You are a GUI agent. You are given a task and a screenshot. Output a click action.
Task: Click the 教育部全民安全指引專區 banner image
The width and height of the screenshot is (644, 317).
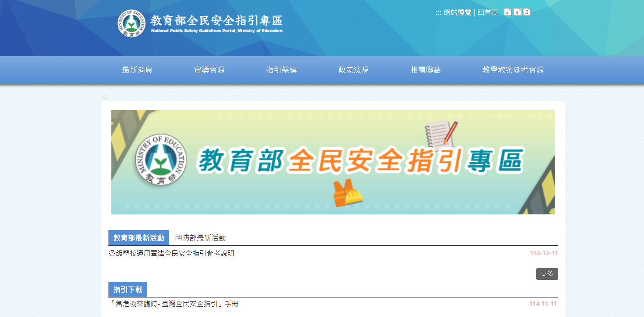tap(333, 162)
